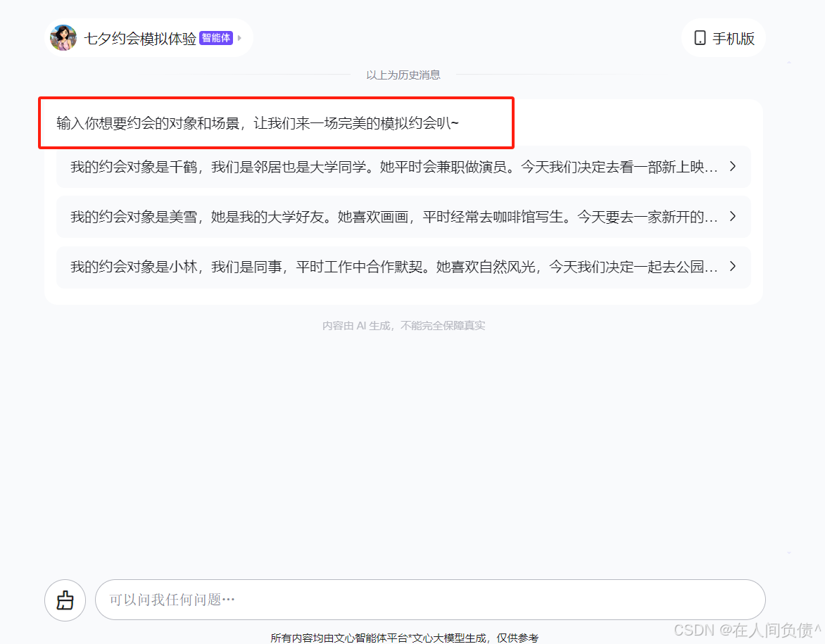Select the 美雪 date suggestion

pyautogui.click(x=403, y=217)
